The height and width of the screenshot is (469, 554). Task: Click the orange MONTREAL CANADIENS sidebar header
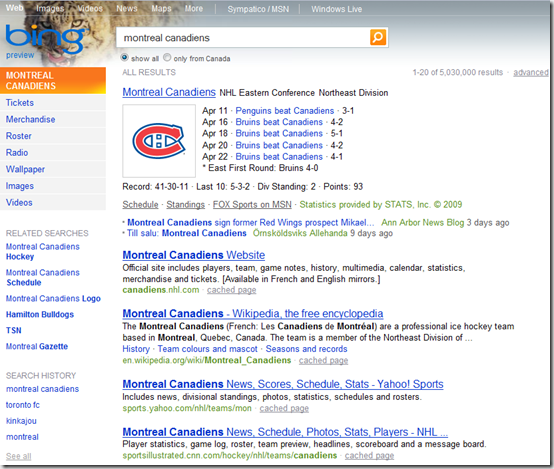(x=53, y=81)
